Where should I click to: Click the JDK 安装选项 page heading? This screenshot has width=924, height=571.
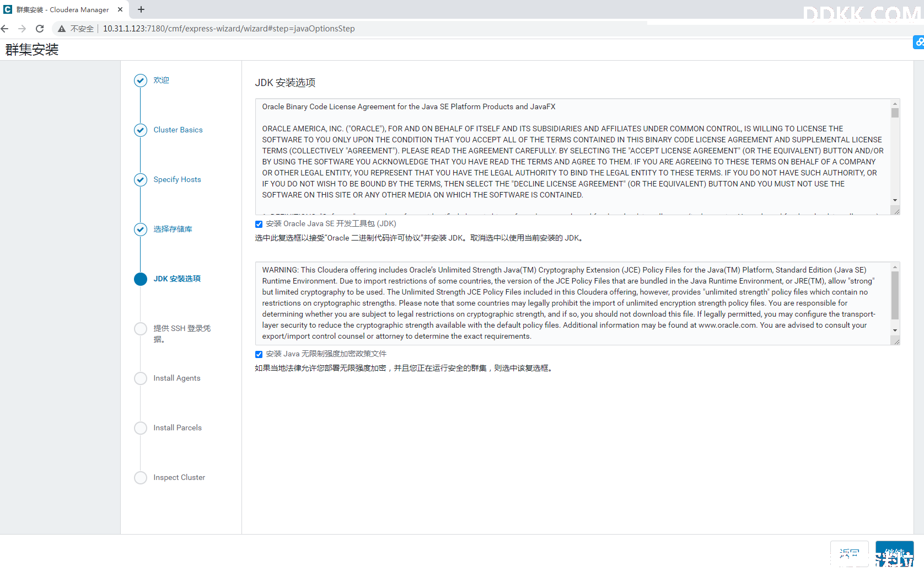(285, 83)
